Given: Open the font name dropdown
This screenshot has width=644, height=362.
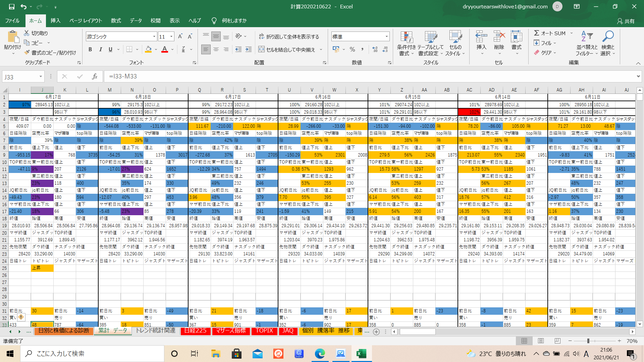Looking at the screenshot, I should (154, 37).
